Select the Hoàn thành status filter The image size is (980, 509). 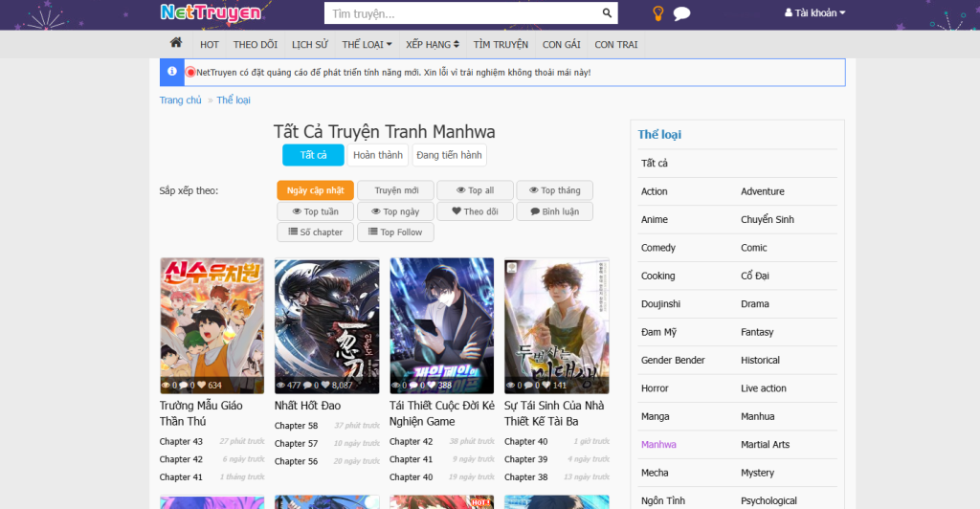click(x=377, y=155)
